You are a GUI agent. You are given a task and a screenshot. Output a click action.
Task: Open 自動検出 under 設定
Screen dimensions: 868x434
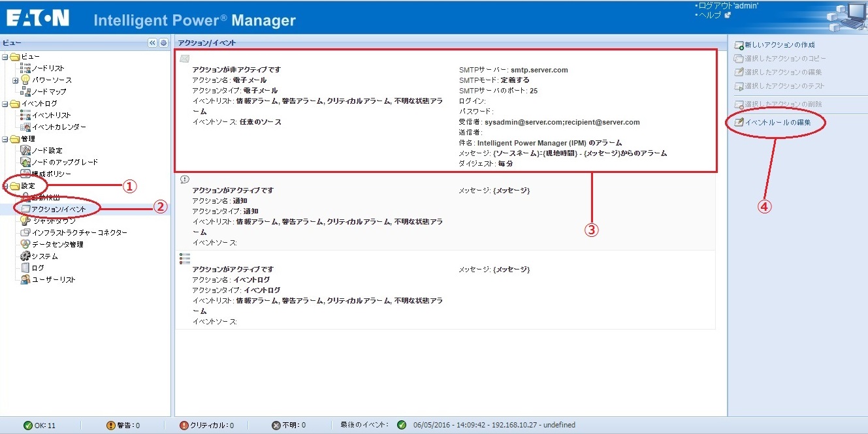pyautogui.click(x=46, y=197)
